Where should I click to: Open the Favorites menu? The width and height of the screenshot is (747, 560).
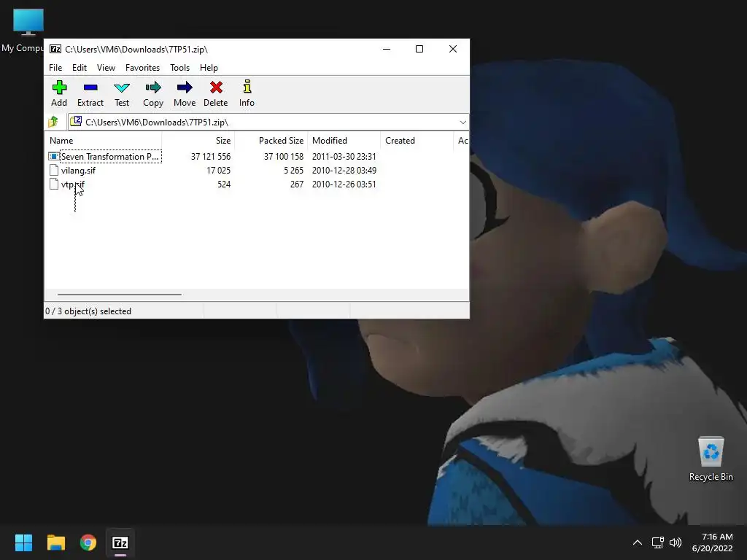pyautogui.click(x=142, y=68)
